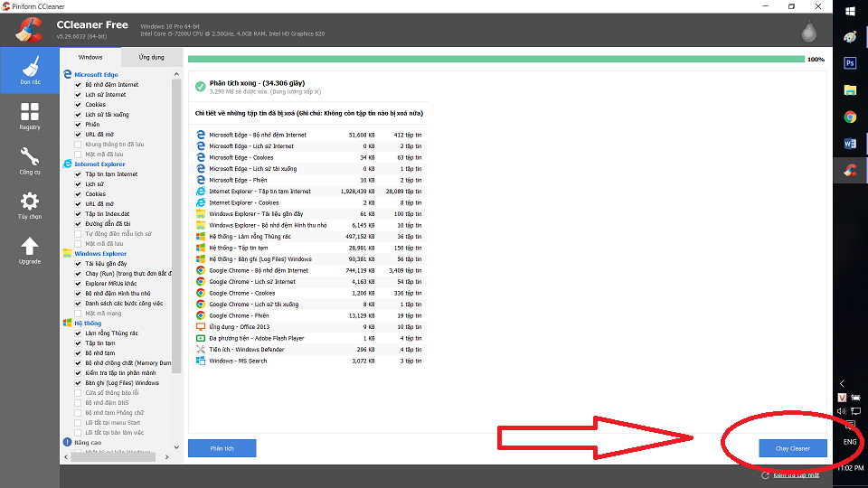Click ENG language indicator in tray
The height and width of the screenshot is (488, 868).
[x=850, y=442]
